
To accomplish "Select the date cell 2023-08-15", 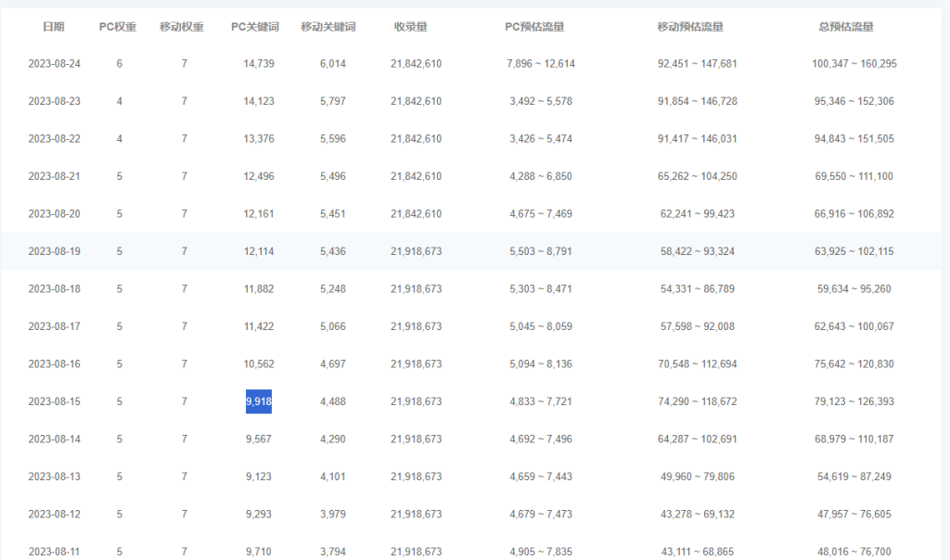I will click(x=54, y=401).
